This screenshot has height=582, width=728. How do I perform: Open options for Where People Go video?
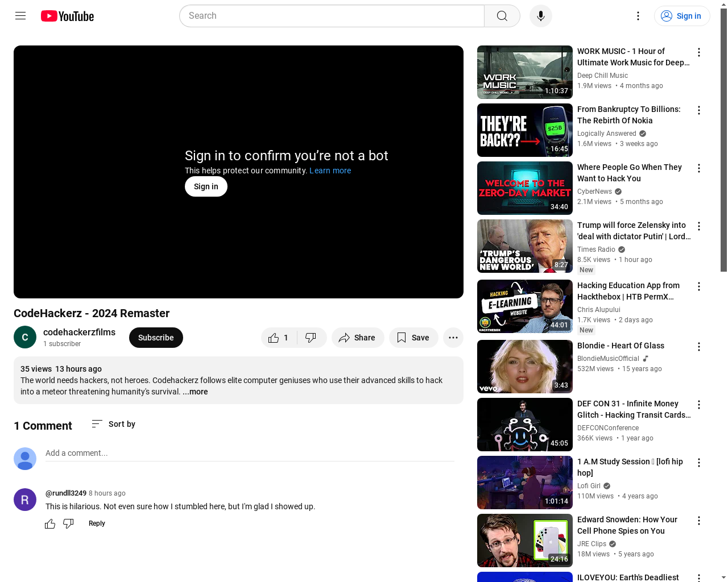(x=699, y=168)
